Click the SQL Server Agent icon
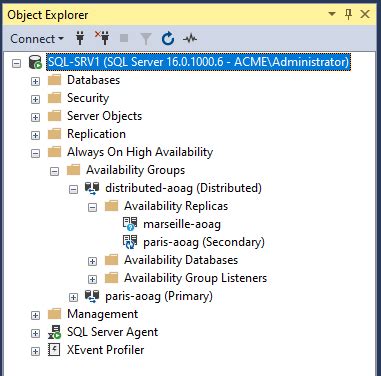This screenshot has width=381, height=376. 54,332
